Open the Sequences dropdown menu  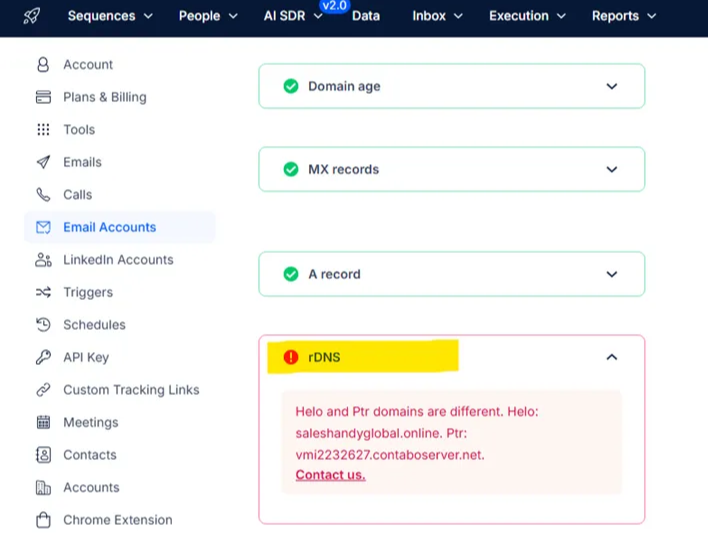click(110, 16)
